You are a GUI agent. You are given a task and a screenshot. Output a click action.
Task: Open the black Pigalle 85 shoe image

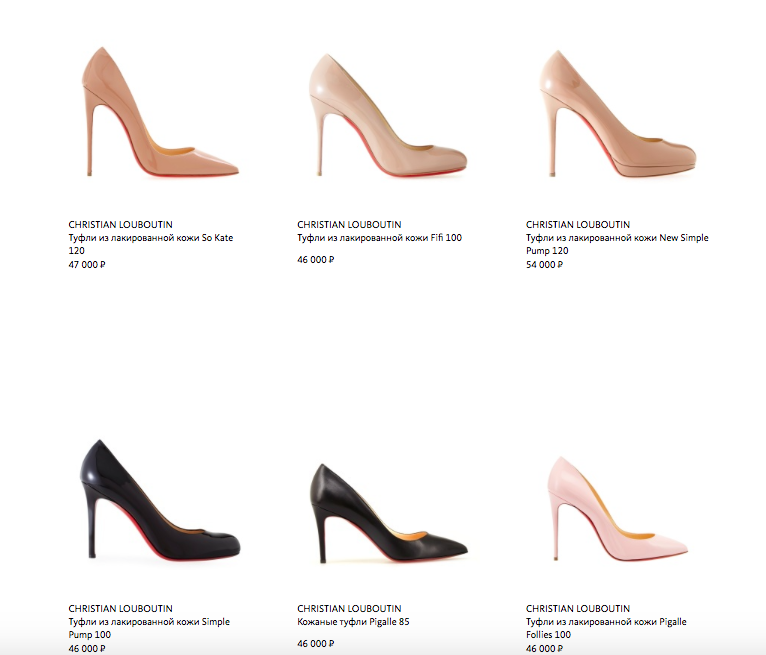[x=389, y=513]
